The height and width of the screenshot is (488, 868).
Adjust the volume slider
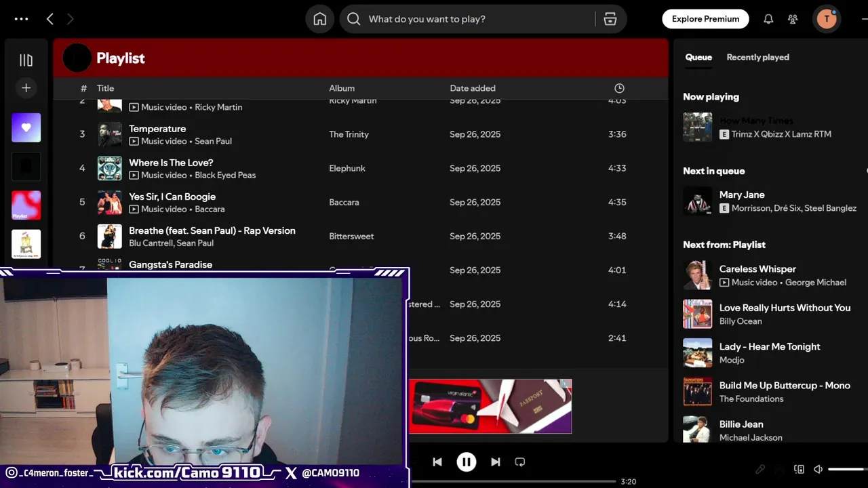pos(848,469)
